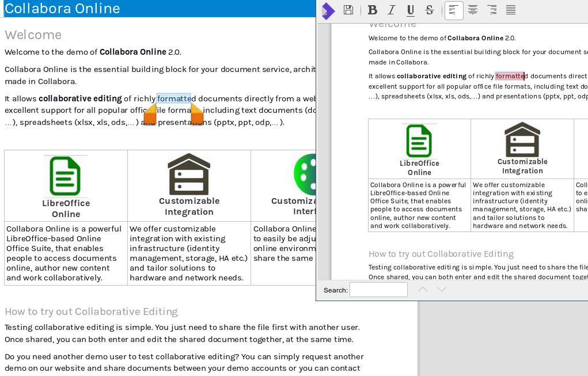The image size is (588, 376).
Task: Toggle underline formatting in the toolbar
Action: pos(411,10)
